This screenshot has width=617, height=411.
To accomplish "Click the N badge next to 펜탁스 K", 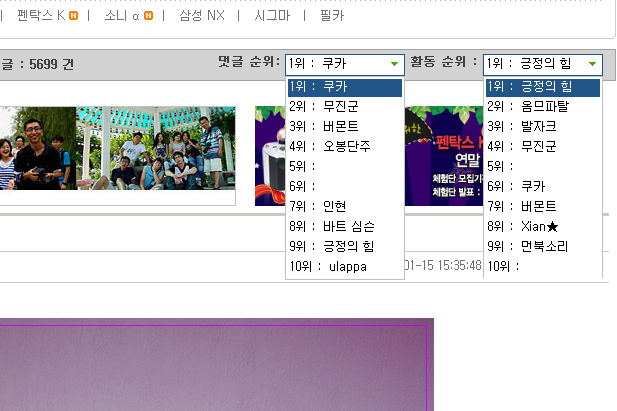I will coord(74,16).
